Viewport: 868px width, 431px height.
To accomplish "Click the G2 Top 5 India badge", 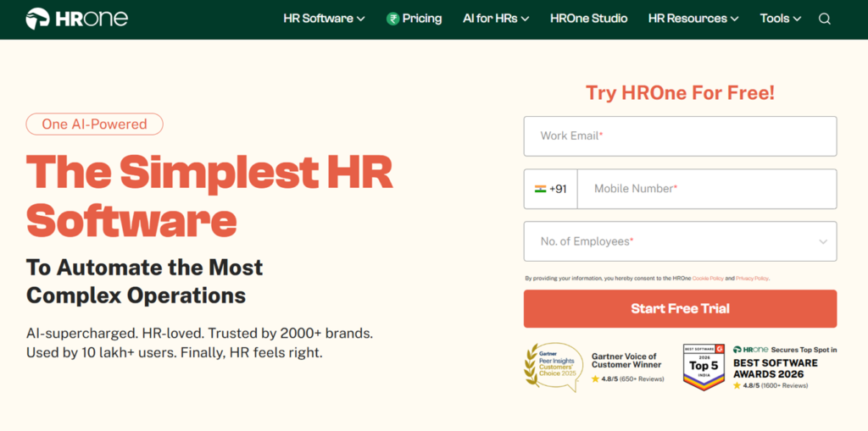I will pos(704,367).
